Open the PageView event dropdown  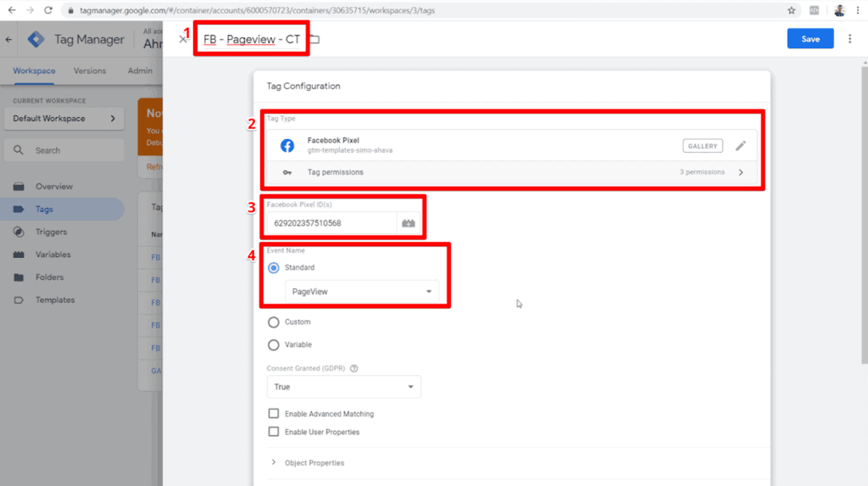pyautogui.click(x=362, y=292)
